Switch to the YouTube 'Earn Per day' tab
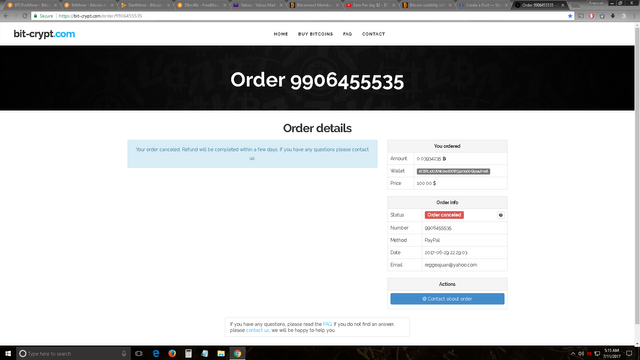 click(x=369, y=5)
